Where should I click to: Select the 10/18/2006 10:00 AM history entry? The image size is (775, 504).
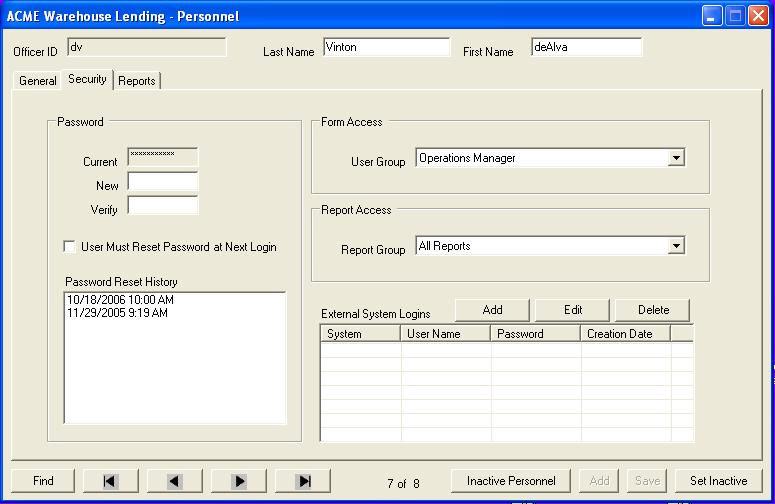[120, 300]
